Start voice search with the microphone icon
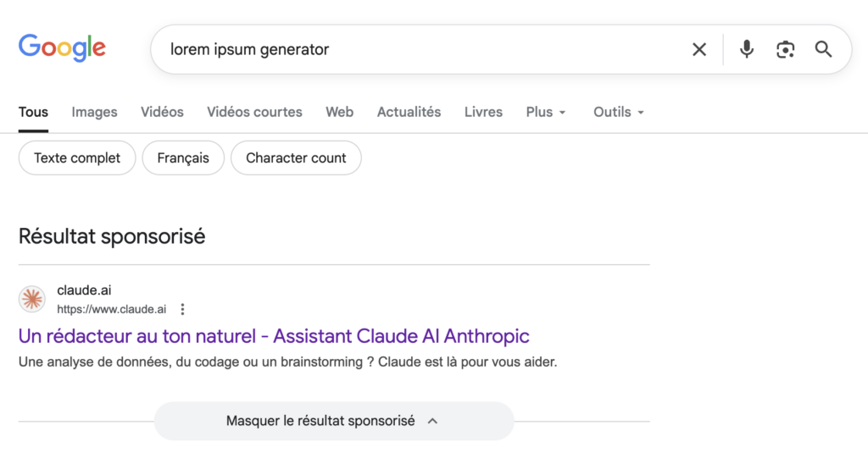This screenshot has height=453, width=868. pyautogui.click(x=746, y=49)
